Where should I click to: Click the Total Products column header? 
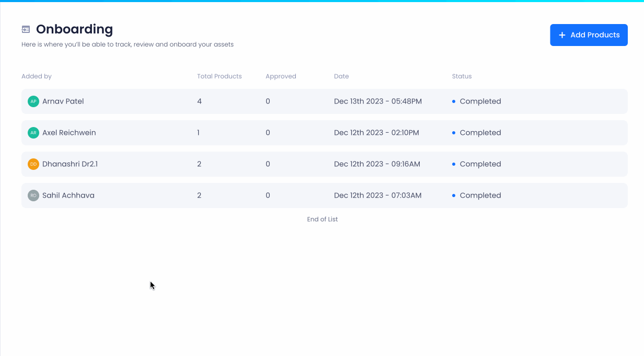pyautogui.click(x=220, y=76)
